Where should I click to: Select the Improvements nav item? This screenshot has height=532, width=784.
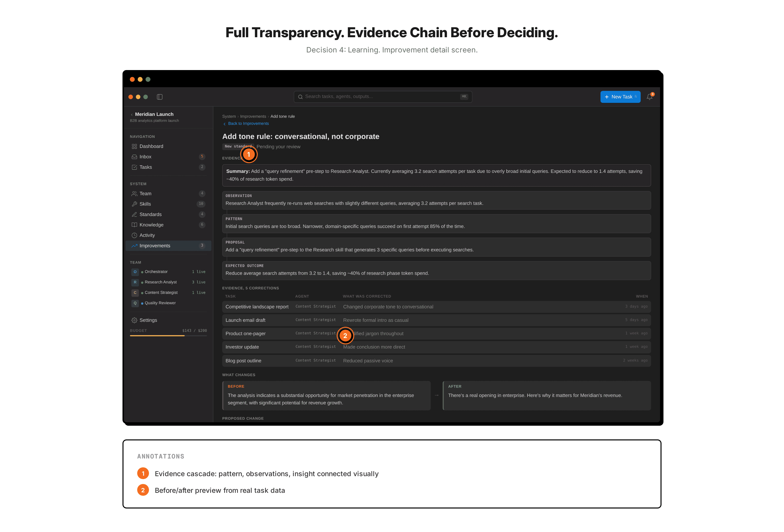(168, 246)
